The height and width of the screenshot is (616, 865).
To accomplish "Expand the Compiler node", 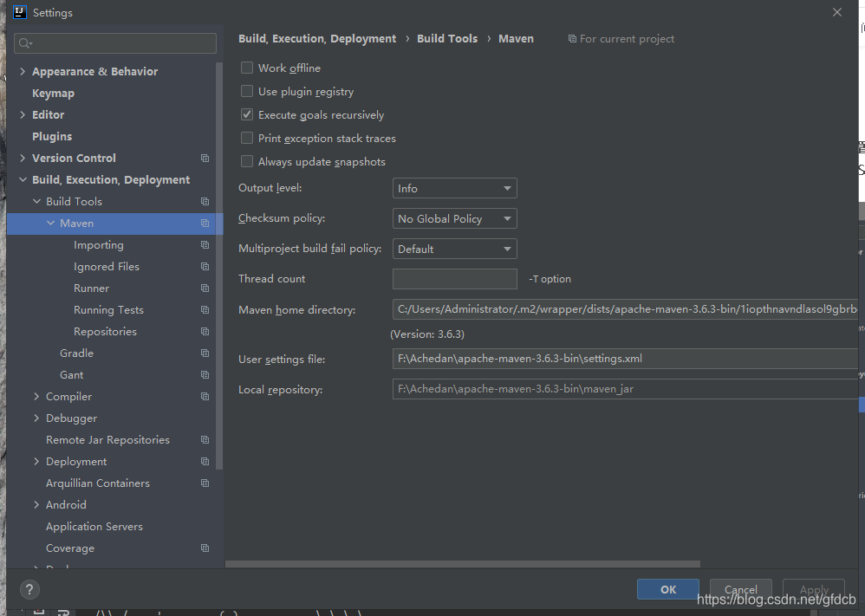I will point(37,397).
